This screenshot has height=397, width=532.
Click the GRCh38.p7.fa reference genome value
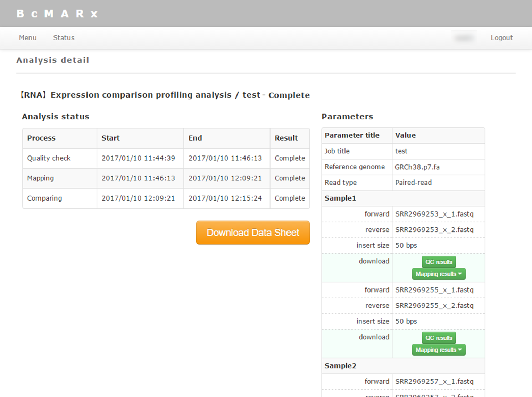[417, 167]
